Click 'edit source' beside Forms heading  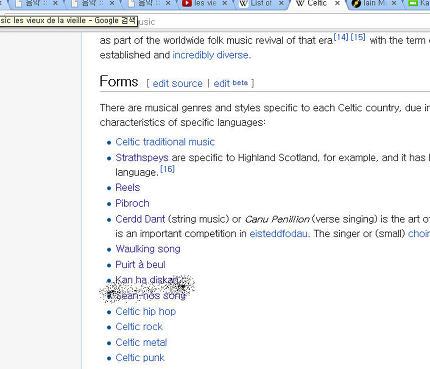point(177,83)
